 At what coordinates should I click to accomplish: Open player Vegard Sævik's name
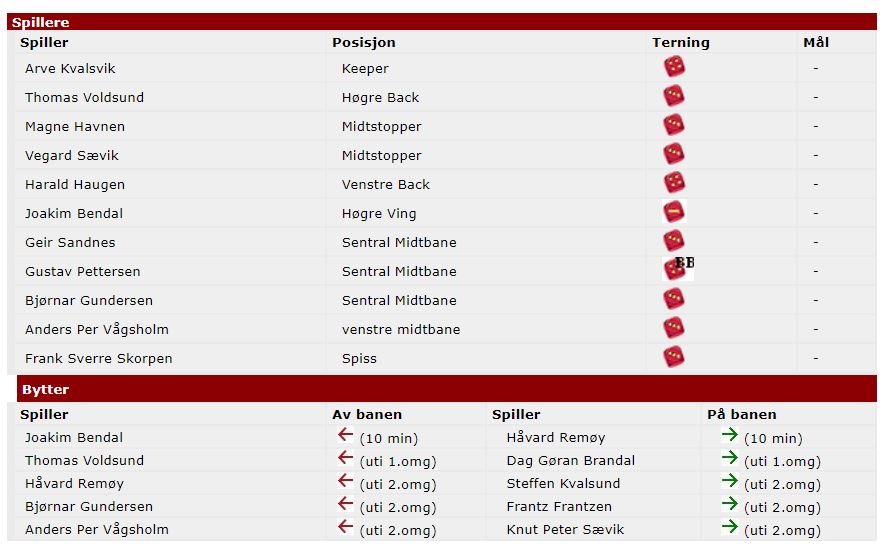[x=72, y=155]
